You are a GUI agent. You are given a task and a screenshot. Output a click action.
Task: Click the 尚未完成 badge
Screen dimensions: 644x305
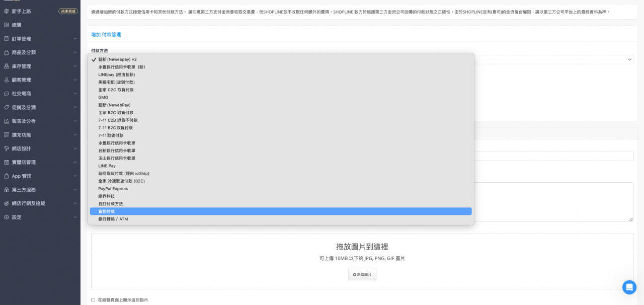point(68,11)
